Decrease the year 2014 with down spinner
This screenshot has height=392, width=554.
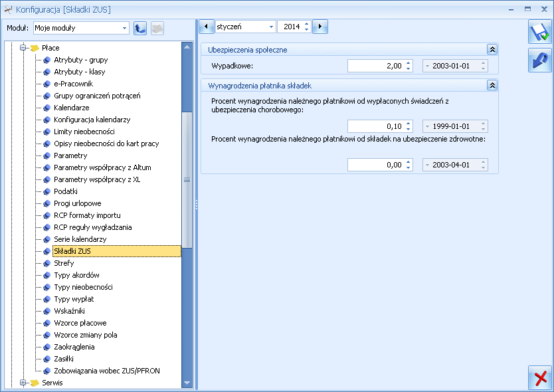pos(307,29)
